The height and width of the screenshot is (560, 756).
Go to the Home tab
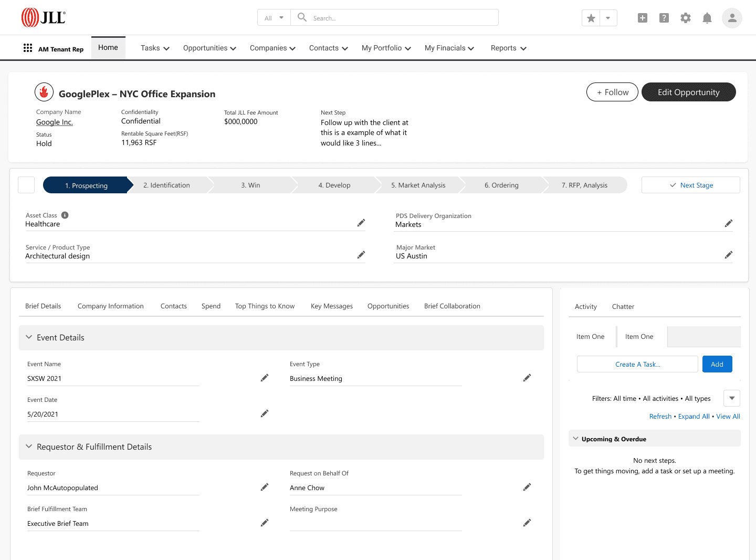point(108,48)
